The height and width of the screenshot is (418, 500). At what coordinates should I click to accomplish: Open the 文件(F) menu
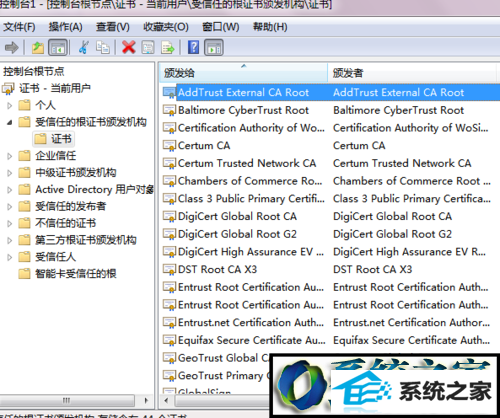click(19, 27)
